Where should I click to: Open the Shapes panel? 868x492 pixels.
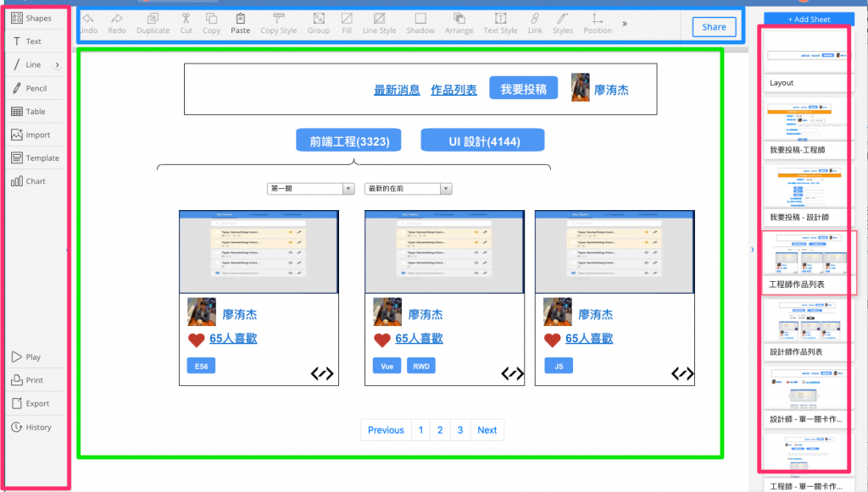[x=31, y=19]
